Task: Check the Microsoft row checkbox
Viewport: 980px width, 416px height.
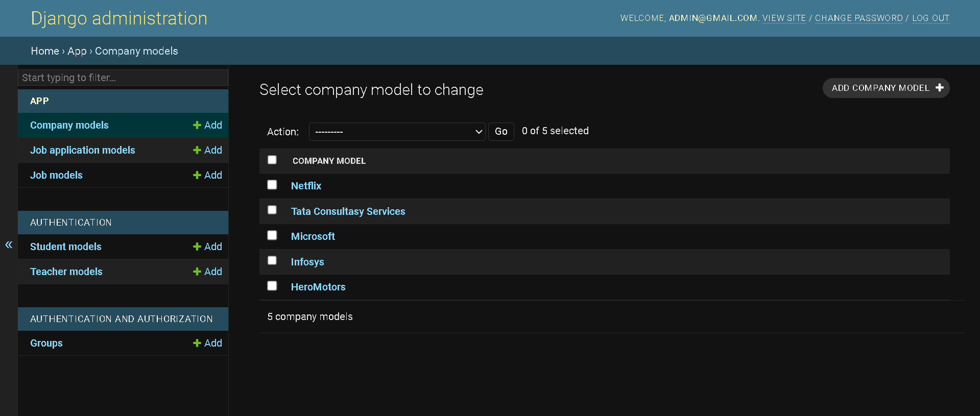Action: click(272, 235)
